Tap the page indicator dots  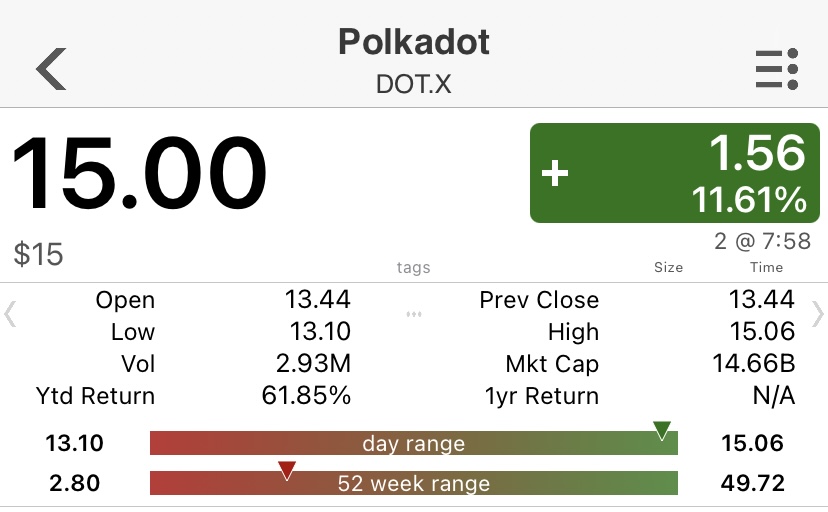click(414, 314)
